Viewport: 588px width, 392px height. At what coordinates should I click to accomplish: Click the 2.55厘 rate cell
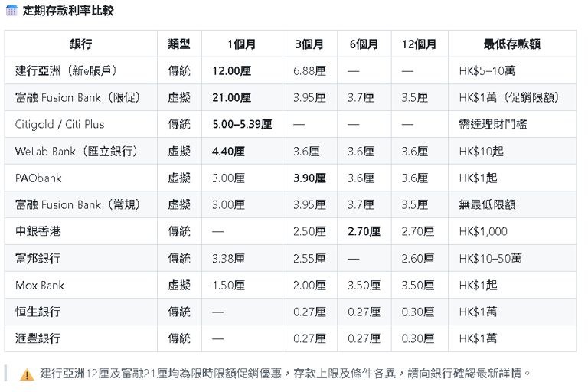click(310, 259)
